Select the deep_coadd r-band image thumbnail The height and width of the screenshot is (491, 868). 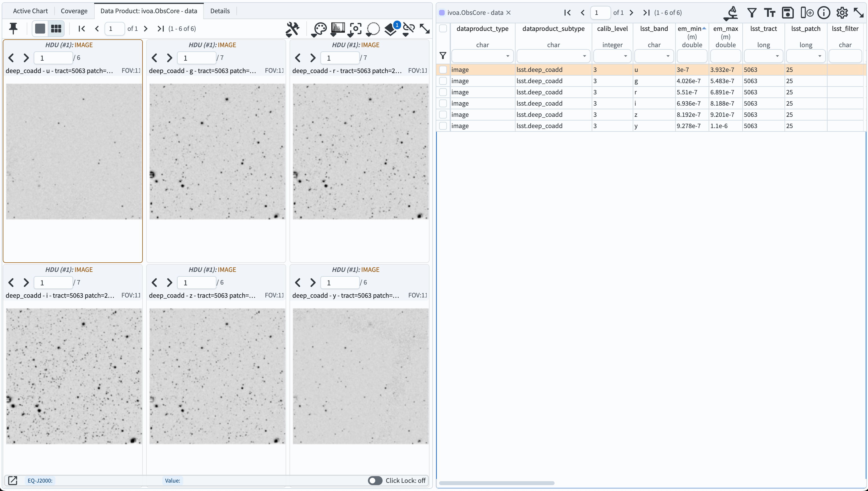coord(360,151)
